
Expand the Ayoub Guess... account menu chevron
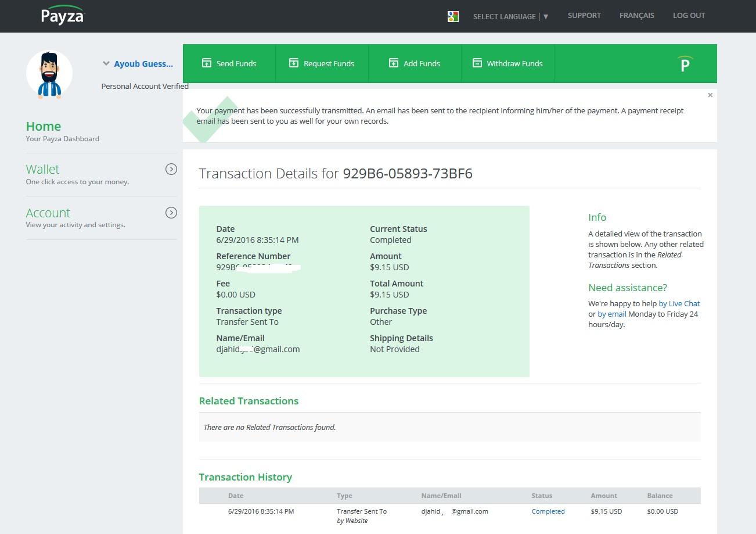click(106, 64)
